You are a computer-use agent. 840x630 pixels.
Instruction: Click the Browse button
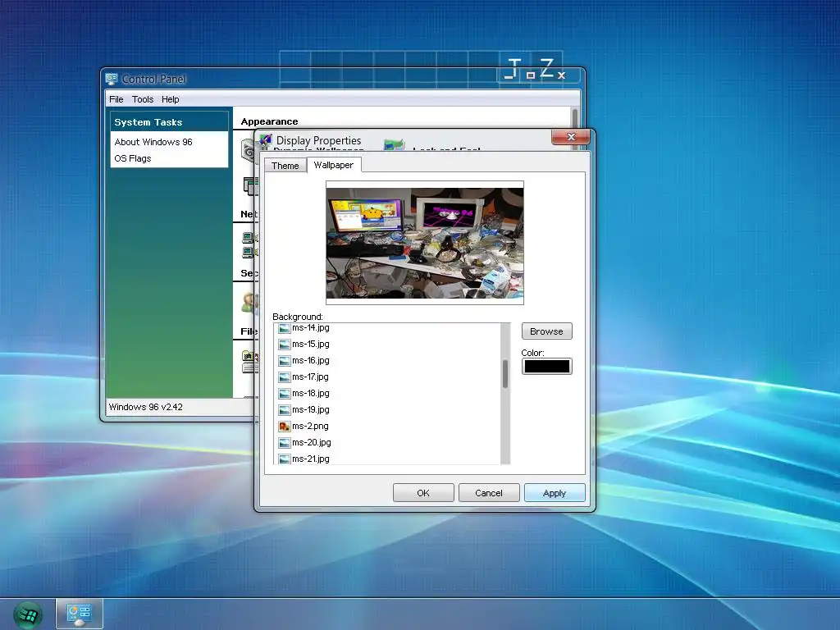click(x=546, y=331)
